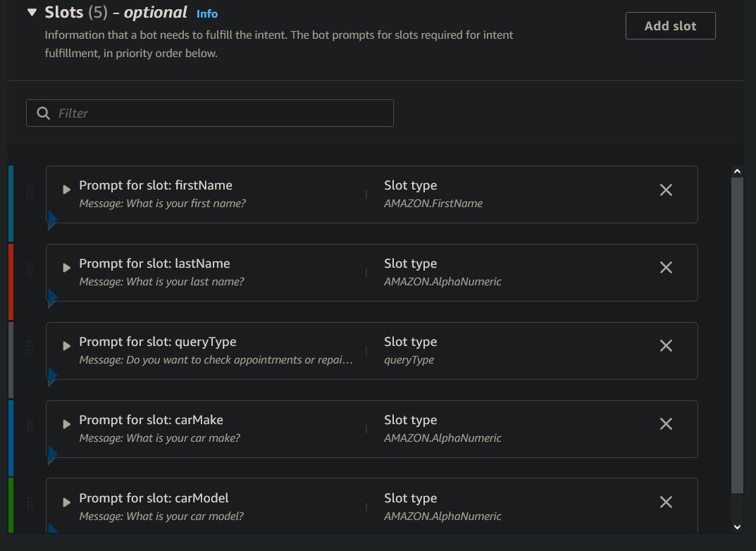Click the scrollbar up arrow

pos(737,171)
